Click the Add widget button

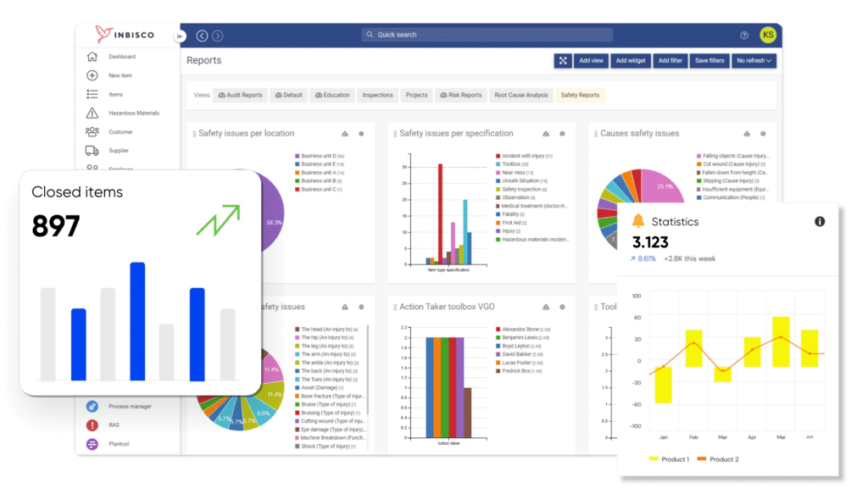631,61
